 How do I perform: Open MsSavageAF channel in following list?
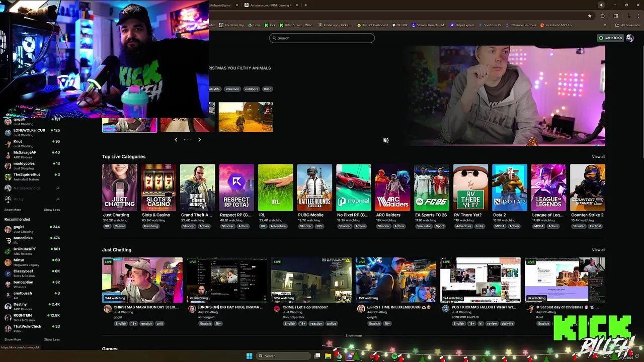point(32,155)
